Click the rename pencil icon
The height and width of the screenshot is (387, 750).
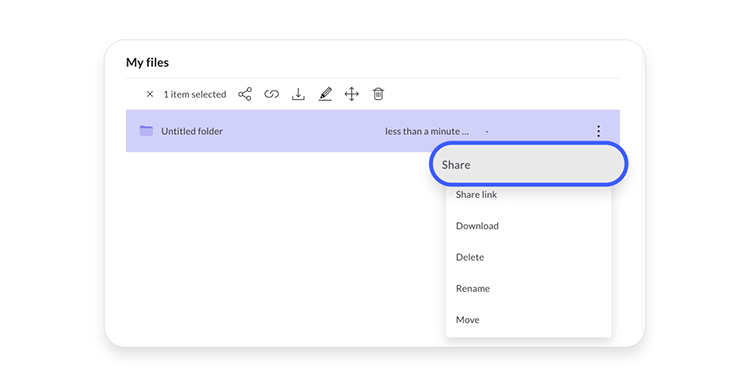[325, 94]
